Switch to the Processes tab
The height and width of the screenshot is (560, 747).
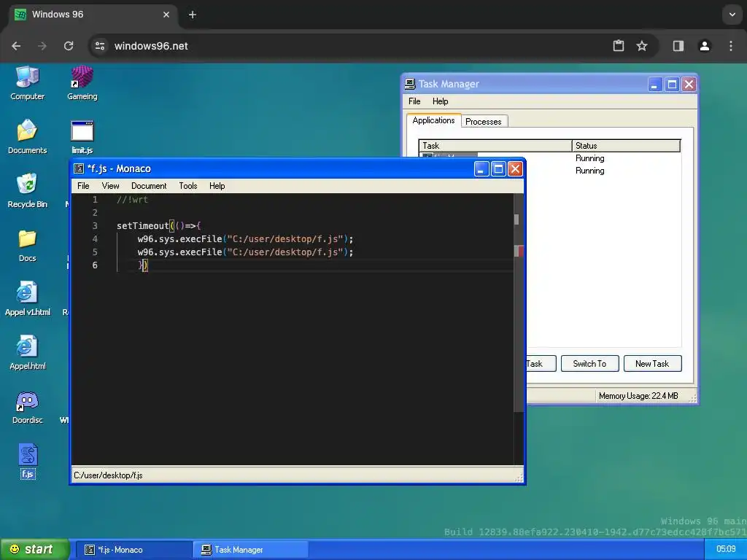coord(484,122)
